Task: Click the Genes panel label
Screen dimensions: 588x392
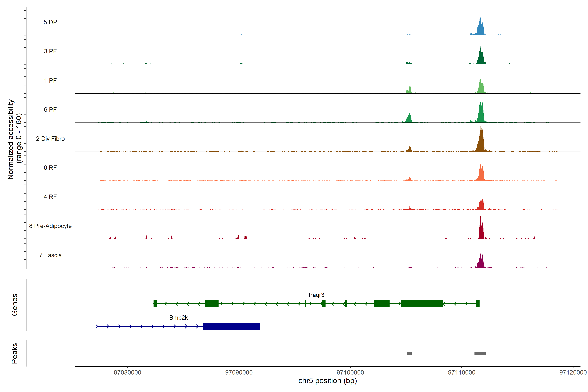Action: (15, 304)
